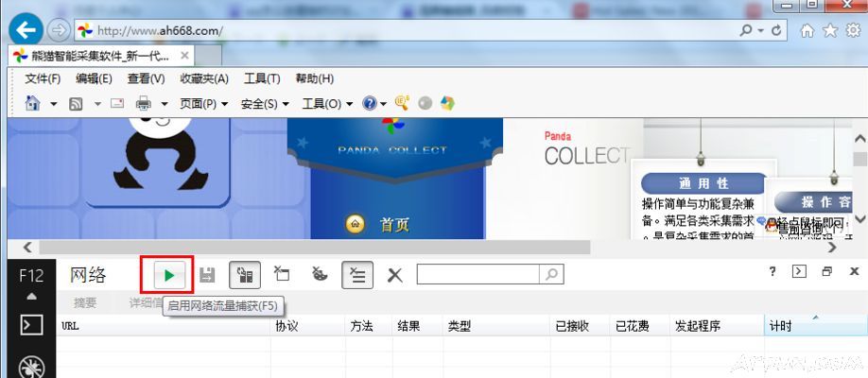This screenshot has width=868, height=378.
Task: Open the 文件(F) menu
Action: coord(43,78)
